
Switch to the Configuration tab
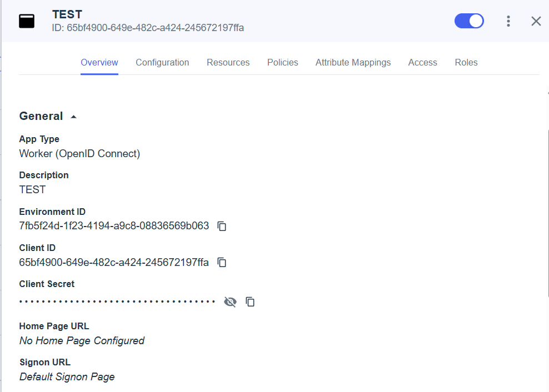click(162, 62)
